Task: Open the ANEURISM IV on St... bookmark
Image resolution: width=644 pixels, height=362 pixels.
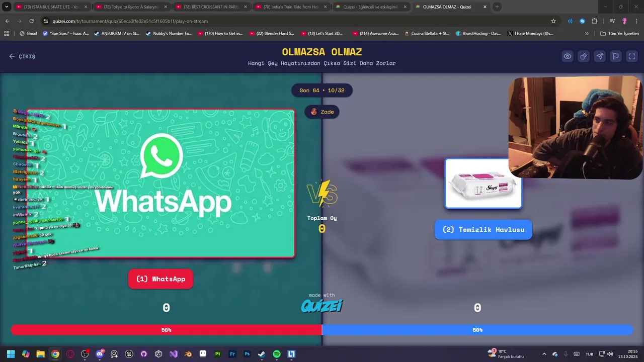Action: pyautogui.click(x=117, y=33)
